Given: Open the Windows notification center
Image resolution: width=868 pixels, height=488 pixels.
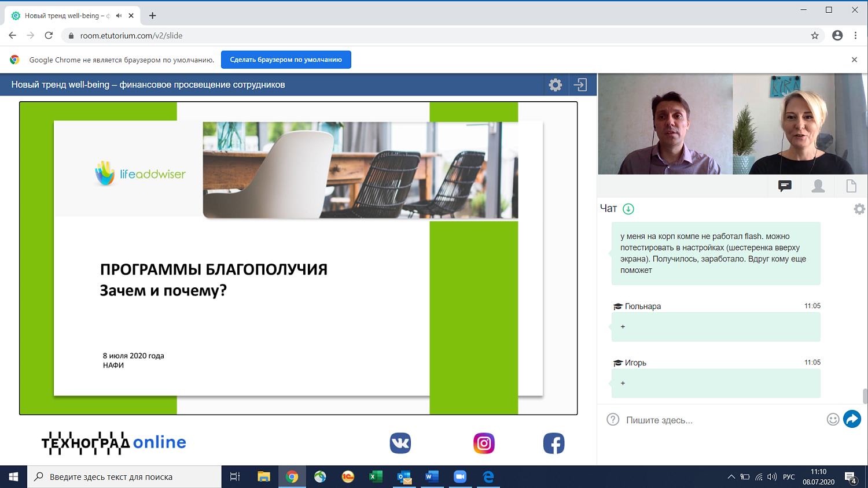Looking at the screenshot, I should click(851, 478).
